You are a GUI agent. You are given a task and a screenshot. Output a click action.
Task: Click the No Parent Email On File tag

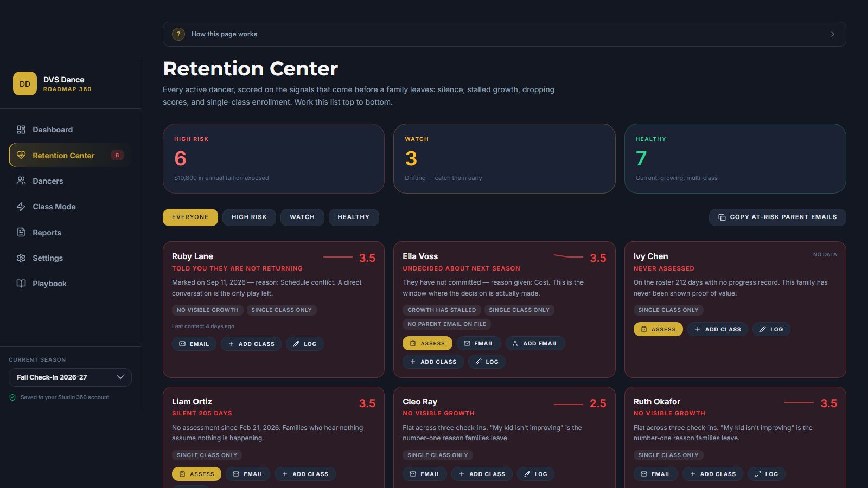pos(447,324)
